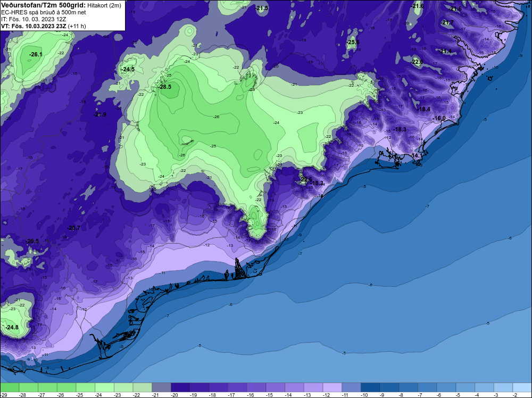Click the legend swatch labeled -25
The image size is (532, 398).
click(86, 387)
